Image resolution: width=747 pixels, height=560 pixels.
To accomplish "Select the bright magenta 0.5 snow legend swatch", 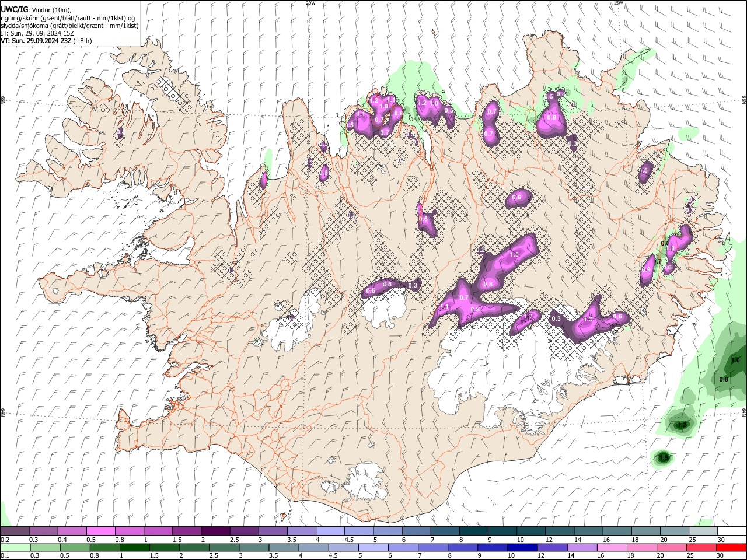I will tap(100, 531).
